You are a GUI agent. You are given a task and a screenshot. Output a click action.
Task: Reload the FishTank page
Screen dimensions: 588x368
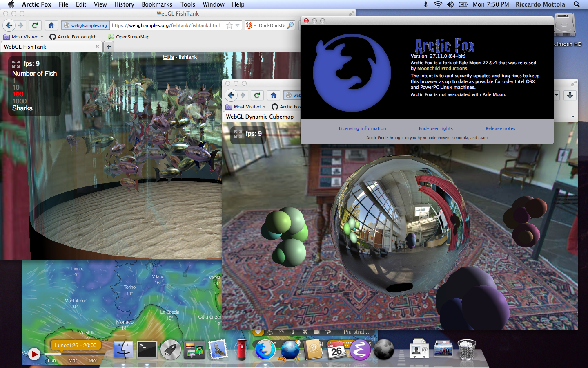click(35, 25)
